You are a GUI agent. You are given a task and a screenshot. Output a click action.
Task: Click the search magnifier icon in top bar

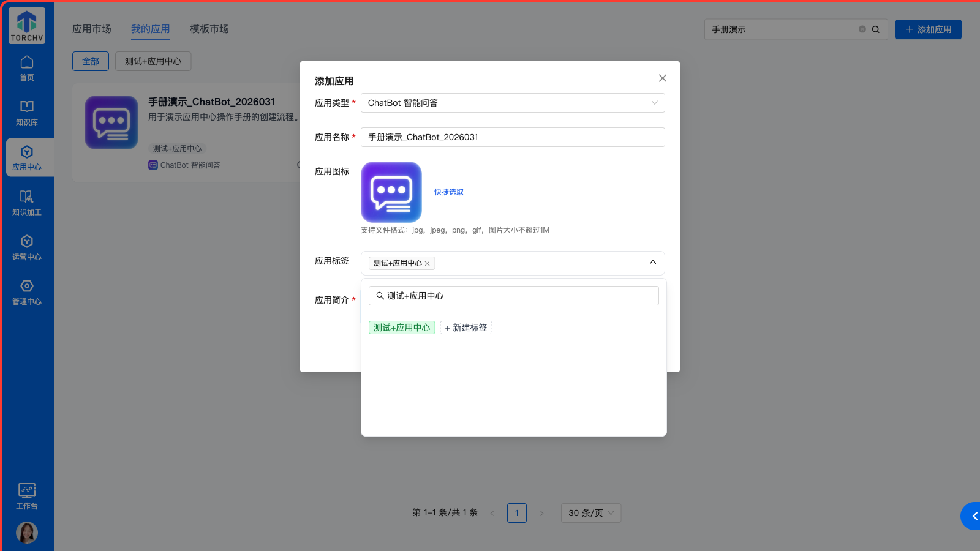click(x=876, y=29)
